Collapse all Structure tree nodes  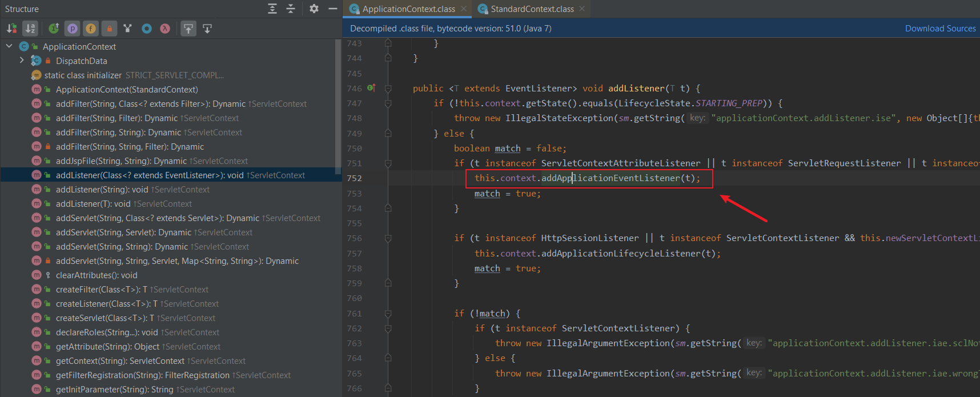(x=291, y=9)
